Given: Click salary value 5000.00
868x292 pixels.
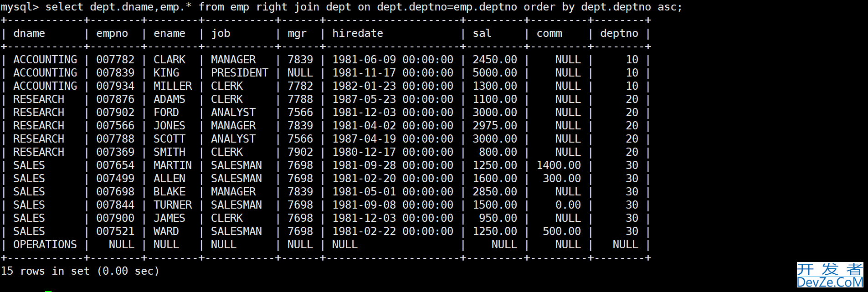Looking at the screenshot, I should point(495,73).
